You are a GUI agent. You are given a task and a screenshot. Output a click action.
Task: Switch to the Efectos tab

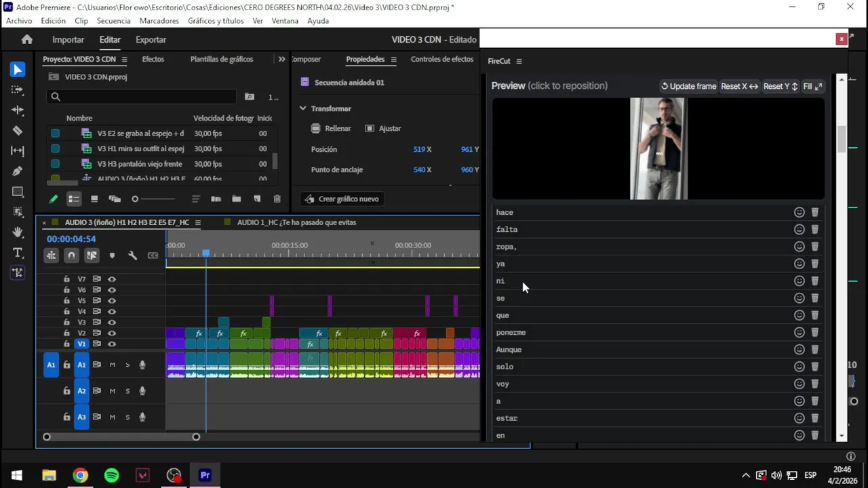pos(153,59)
